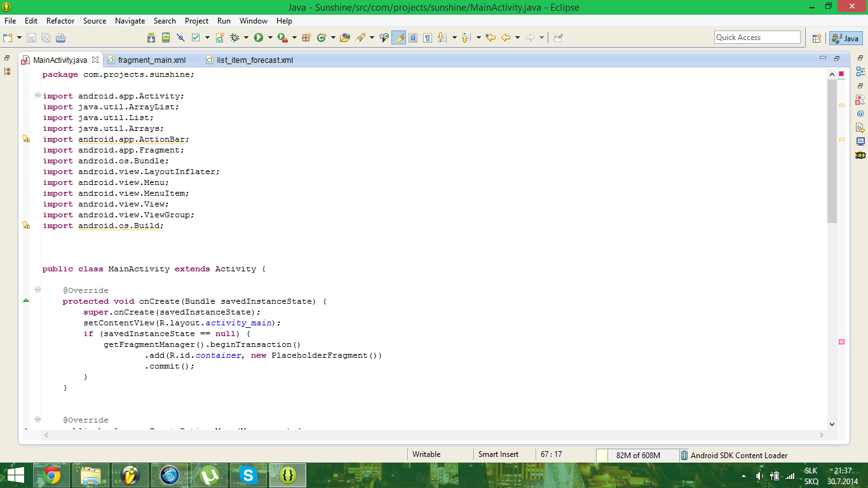This screenshot has height=488, width=868.
Task: Click the green Run button in toolbar
Action: point(259,38)
